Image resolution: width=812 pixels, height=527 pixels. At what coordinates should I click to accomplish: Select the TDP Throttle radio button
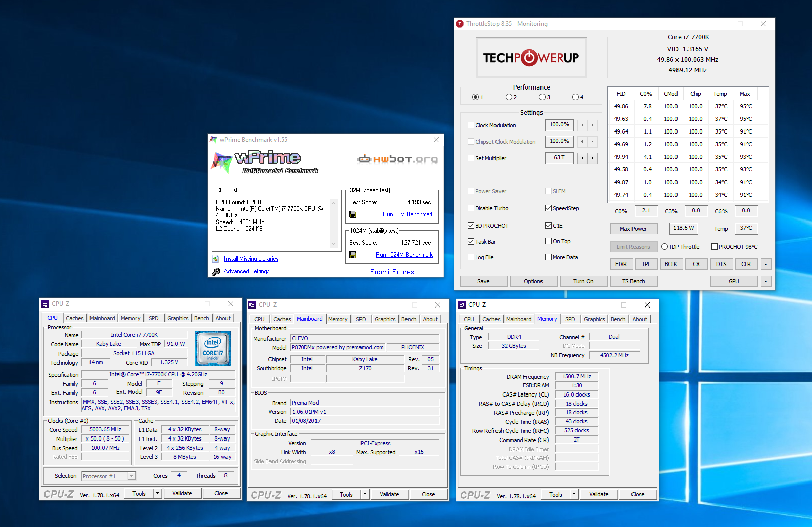pos(665,247)
